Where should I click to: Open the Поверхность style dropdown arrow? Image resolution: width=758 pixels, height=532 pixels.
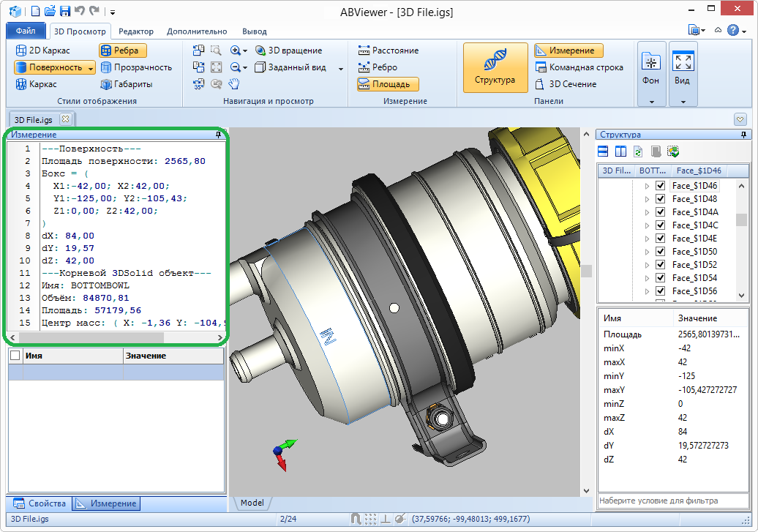coord(91,67)
